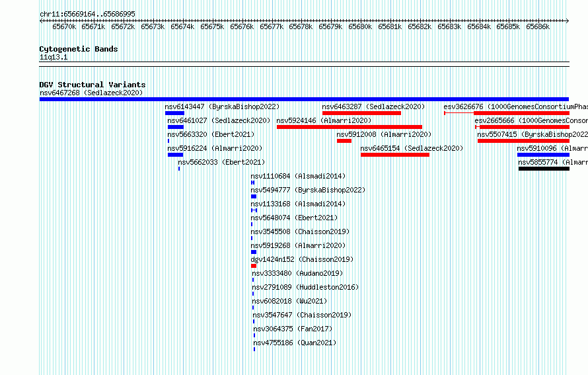Open nsv4755186 (Quan2021) label
The image size is (588, 375).
point(295,343)
